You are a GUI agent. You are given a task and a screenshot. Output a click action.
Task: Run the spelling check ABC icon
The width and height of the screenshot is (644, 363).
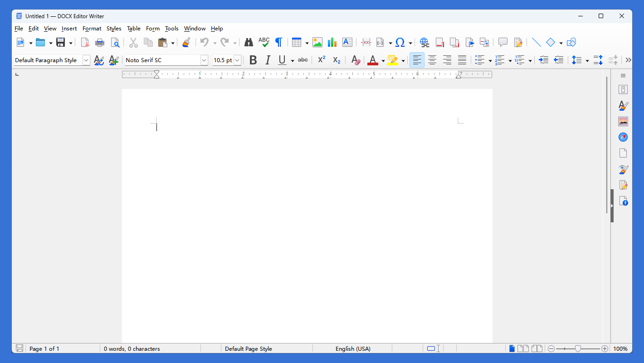tap(264, 43)
